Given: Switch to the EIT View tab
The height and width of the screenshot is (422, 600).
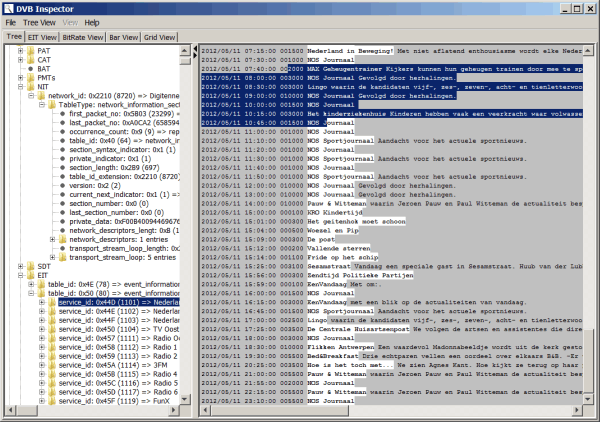Looking at the screenshot, I should (43, 36).
